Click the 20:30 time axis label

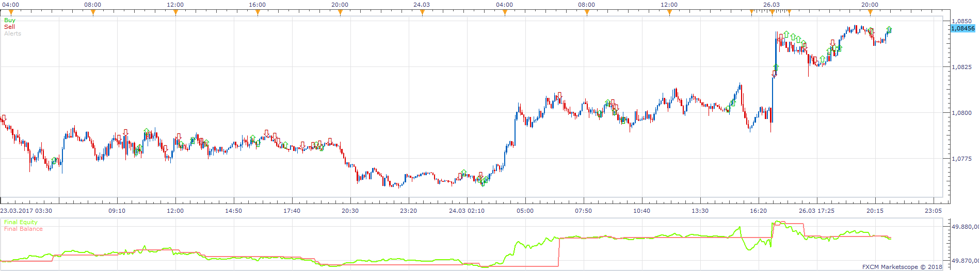point(350,211)
